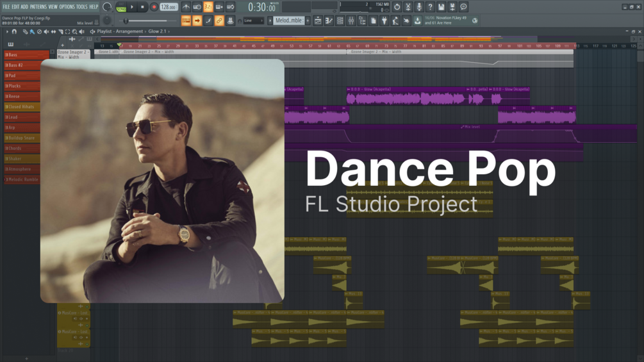
Task: Toggle wait for input before playing
Action: pyautogui.click(x=197, y=7)
